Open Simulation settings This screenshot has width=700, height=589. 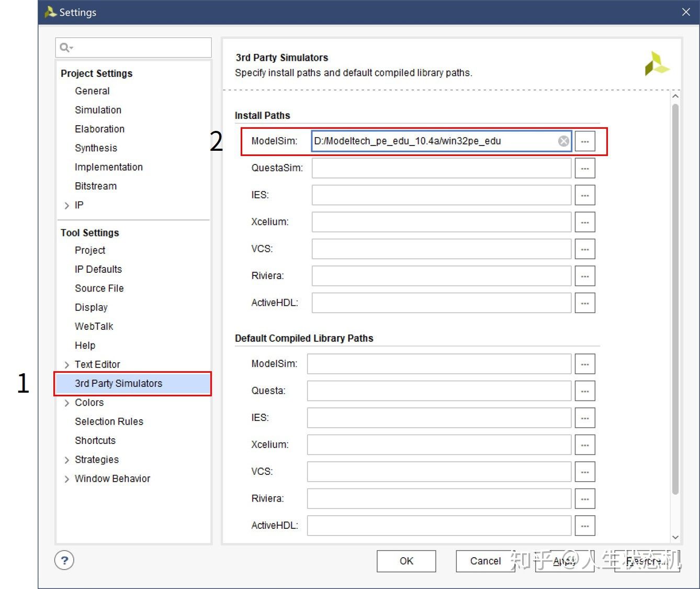(98, 110)
